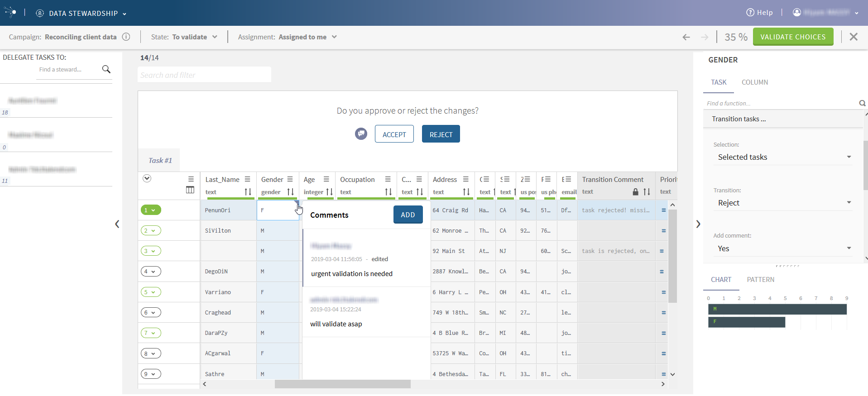Go to previous task with left arrow

pyautogui.click(x=686, y=37)
